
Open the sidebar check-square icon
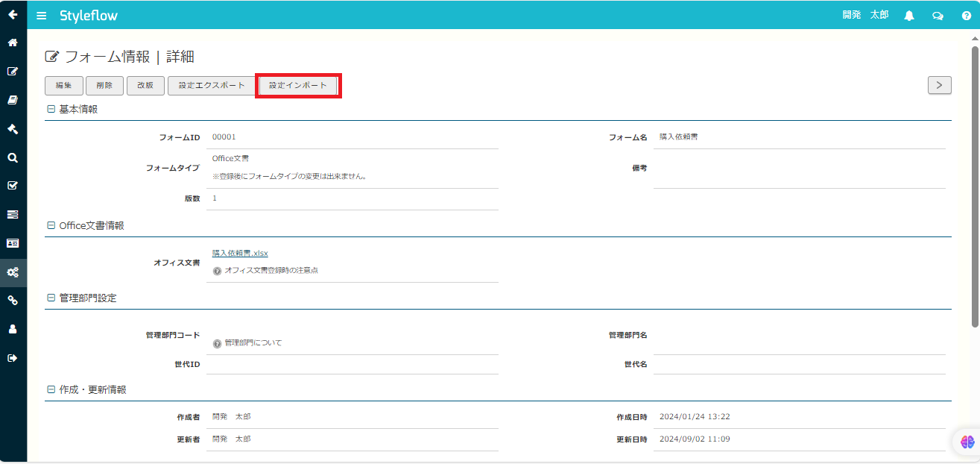pyautogui.click(x=13, y=186)
